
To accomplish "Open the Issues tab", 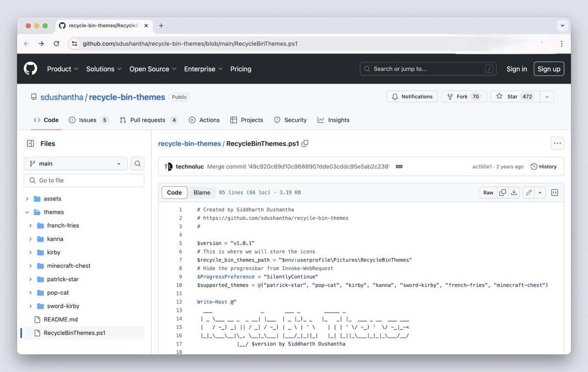I will click(89, 120).
